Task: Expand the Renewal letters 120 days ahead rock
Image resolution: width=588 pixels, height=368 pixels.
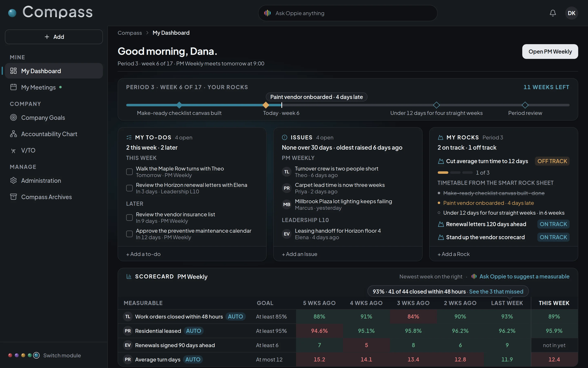Action: pyautogui.click(x=503, y=224)
